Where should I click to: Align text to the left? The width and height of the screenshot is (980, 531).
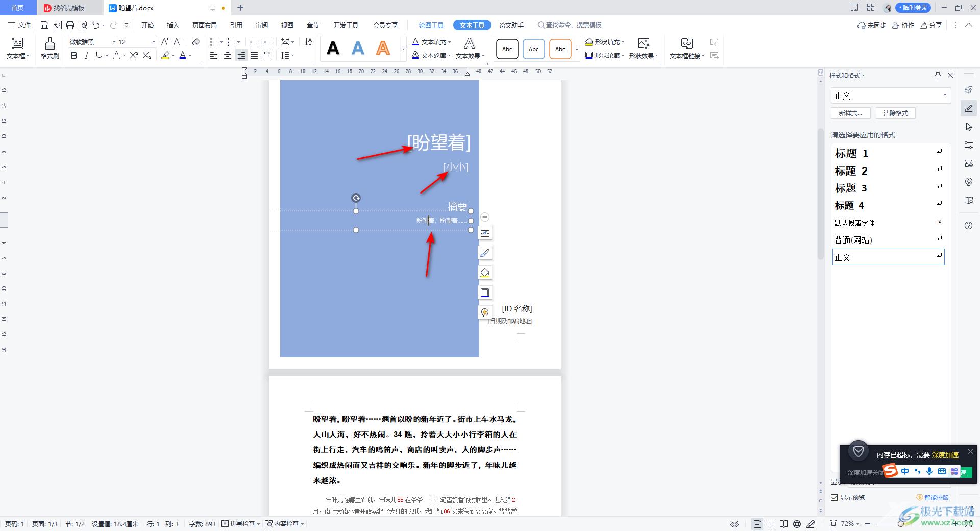point(214,55)
